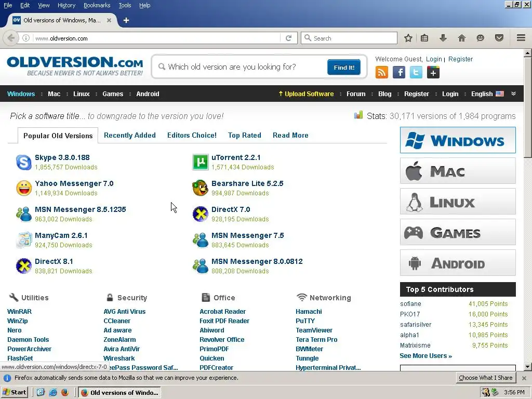
Task: Click Choose What I Share button
Action: point(486,378)
